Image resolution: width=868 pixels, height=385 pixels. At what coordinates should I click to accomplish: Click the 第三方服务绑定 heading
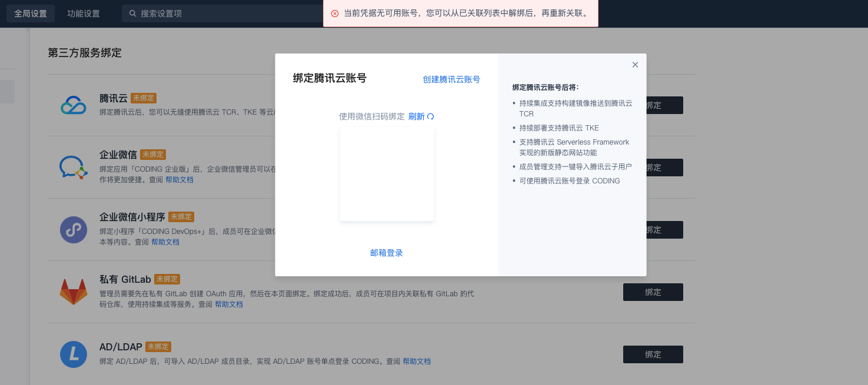[85, 53]
